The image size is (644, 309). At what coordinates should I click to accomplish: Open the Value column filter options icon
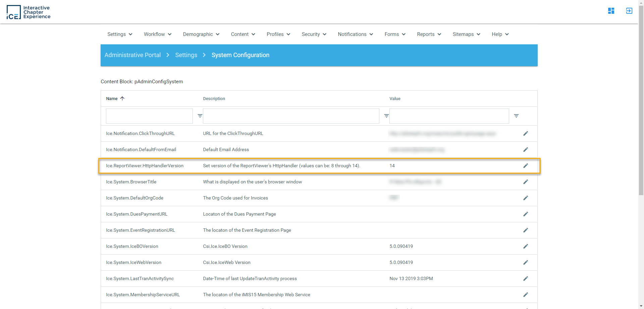516,116
